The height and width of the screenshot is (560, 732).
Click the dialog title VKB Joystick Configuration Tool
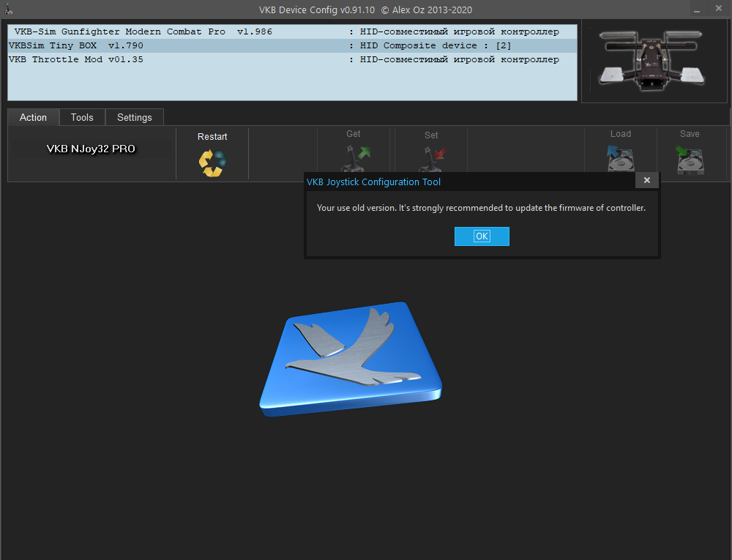[x=373, y=182]
